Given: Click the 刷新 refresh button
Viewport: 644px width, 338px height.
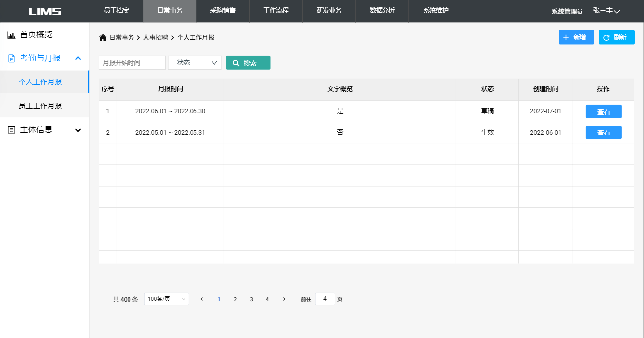Looking at the screenshot, I should pyautogui.click(x=616, y=37).
